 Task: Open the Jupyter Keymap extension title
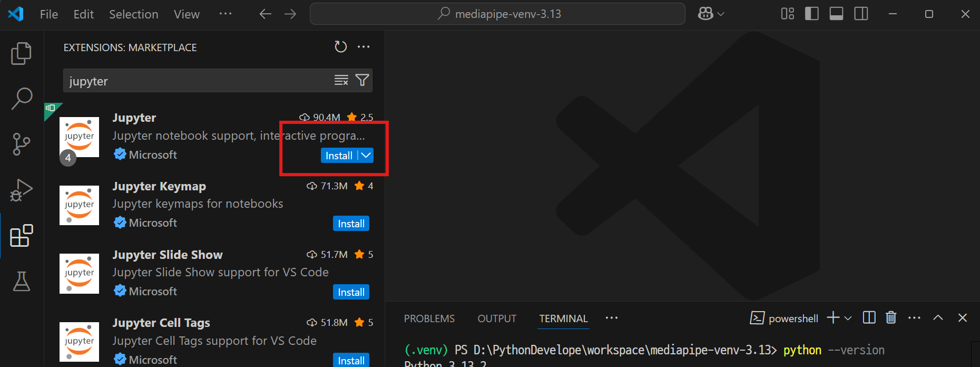click(159, 186)
